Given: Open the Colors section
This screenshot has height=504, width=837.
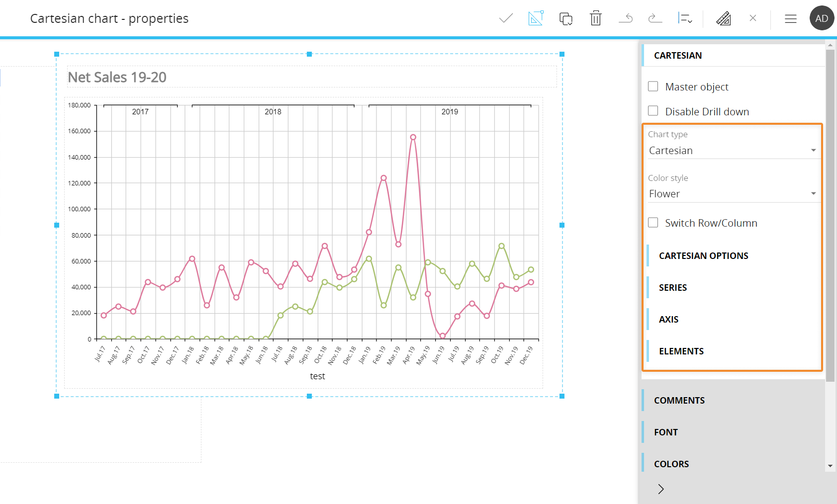Looking at the screenshot, I should 671,464.
